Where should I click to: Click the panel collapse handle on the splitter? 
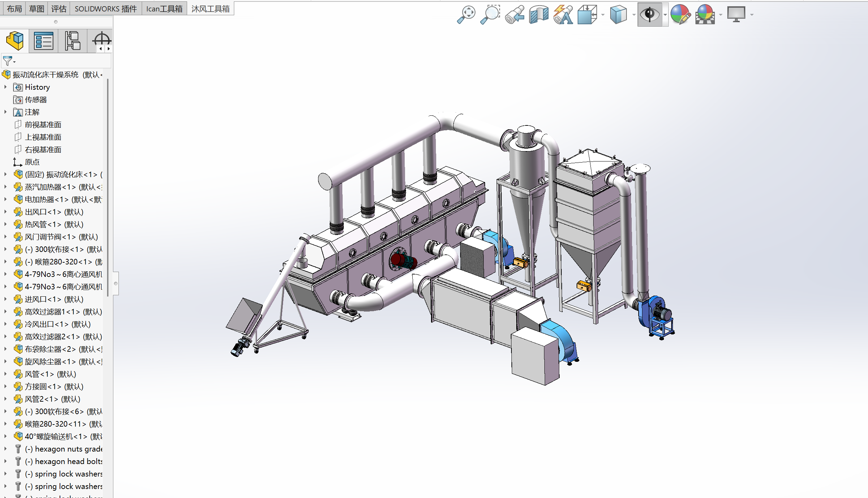click(x=116, y=283)
